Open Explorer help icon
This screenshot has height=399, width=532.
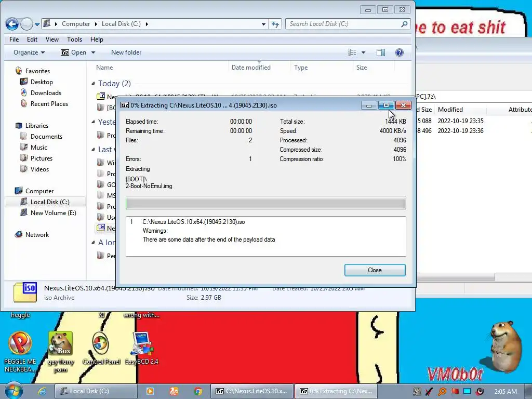pos(400,52)
